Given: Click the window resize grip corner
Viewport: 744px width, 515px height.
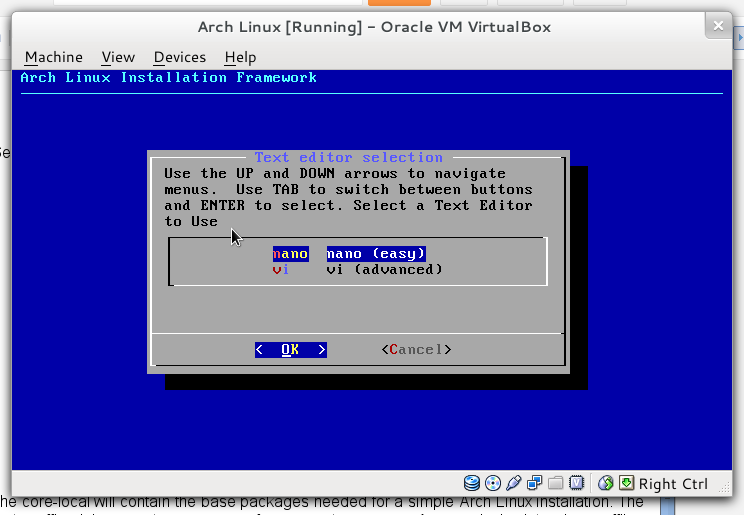Looking at the screenshot, I should click(x=725, y=487).
